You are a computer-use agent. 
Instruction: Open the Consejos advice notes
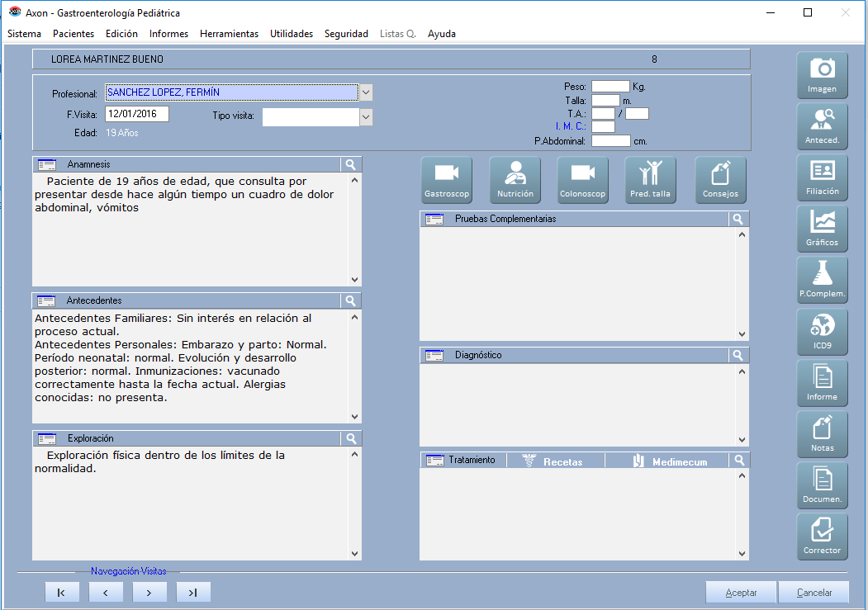click(720, 180)
